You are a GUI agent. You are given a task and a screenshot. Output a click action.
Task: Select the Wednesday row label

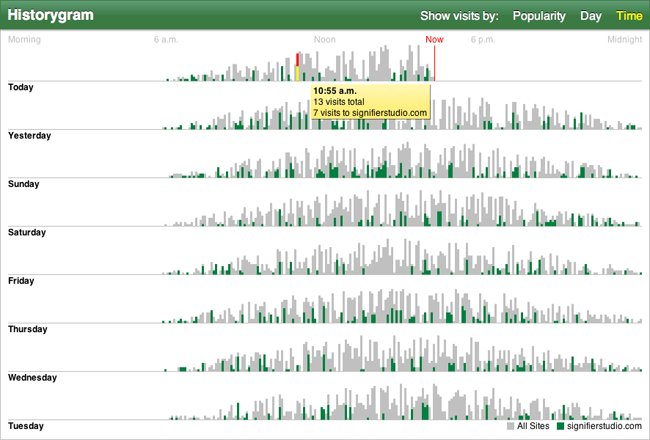(32, 377)
